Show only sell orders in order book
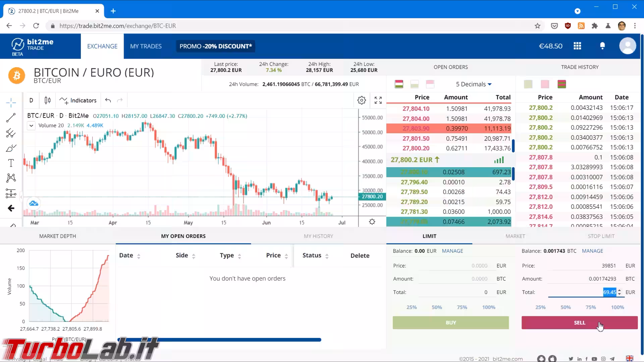Viewport: 644px width, 362px height. [x=430, y=84]
